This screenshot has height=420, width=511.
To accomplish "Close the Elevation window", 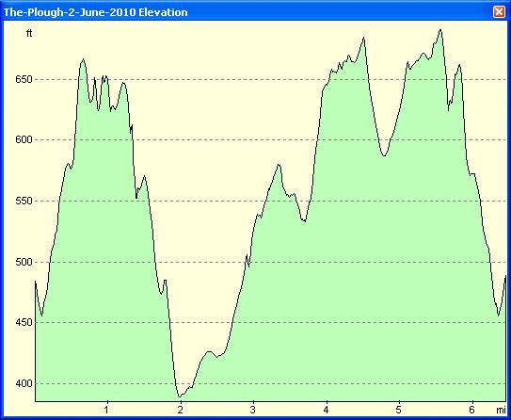I will pos(499,12).
